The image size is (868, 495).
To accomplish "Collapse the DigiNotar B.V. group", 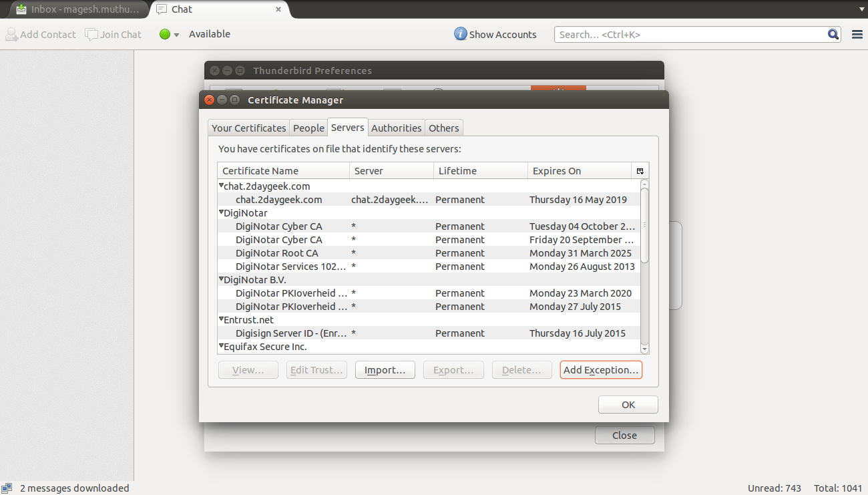I will (x=221, y=279).
